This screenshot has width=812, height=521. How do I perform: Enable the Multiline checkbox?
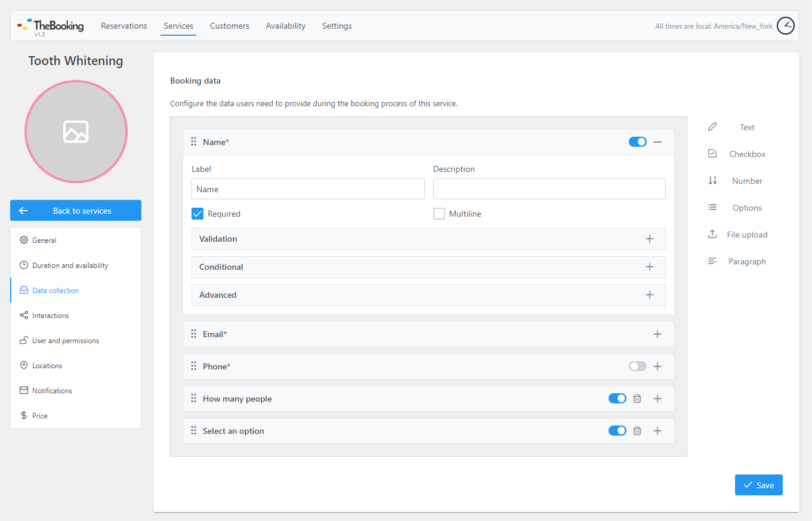(x=439, y=214)
